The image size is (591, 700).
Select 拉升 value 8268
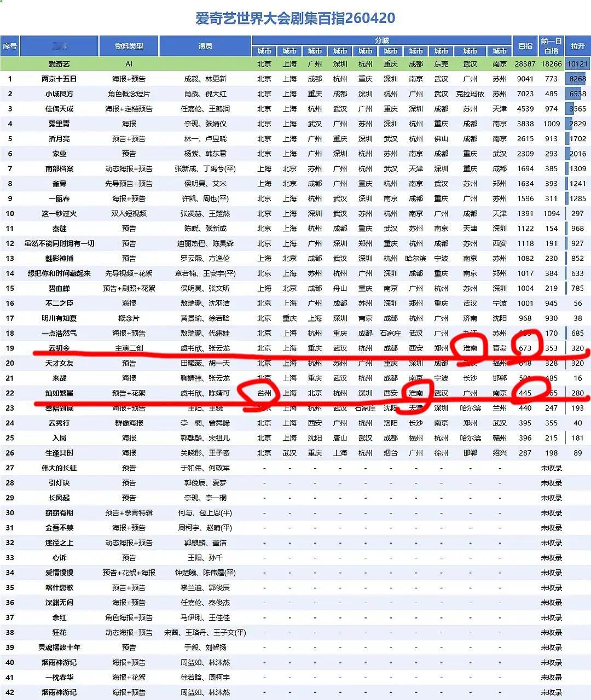577,79
